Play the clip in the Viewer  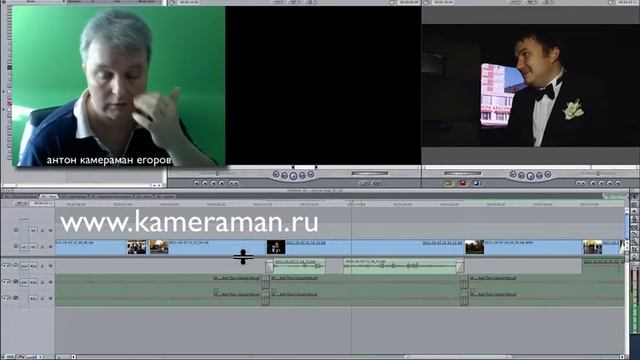coord(293,176)
